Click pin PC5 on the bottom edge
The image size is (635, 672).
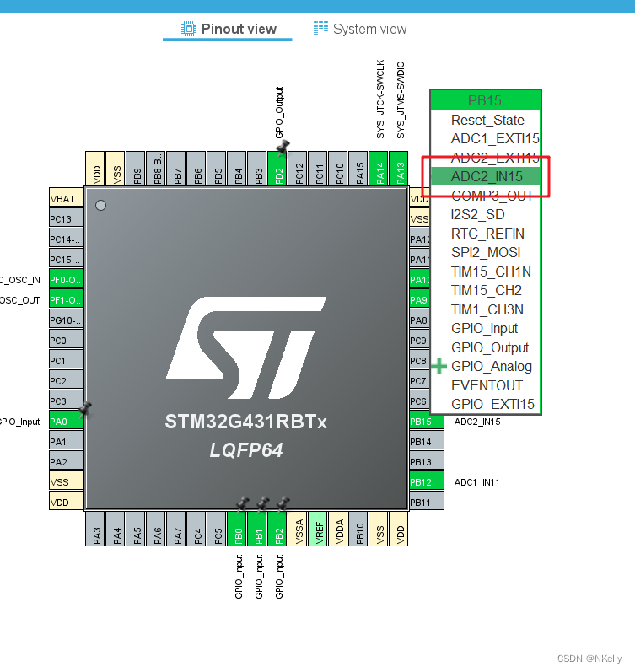pyautogui.click(x=217, y=529)
